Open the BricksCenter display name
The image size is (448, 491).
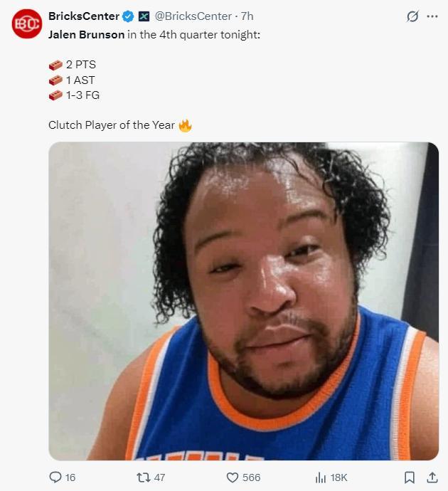coord(84,16)
